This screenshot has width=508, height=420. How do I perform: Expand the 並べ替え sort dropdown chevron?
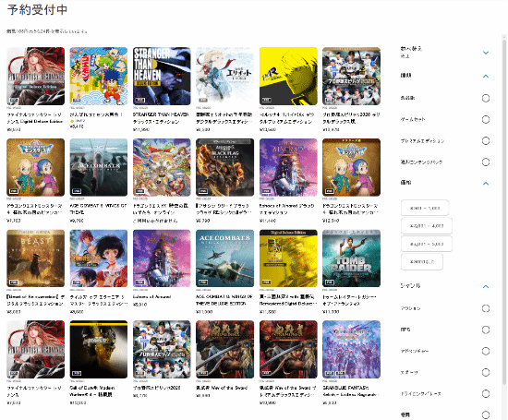pyautogui.click(x=485, y=53)
